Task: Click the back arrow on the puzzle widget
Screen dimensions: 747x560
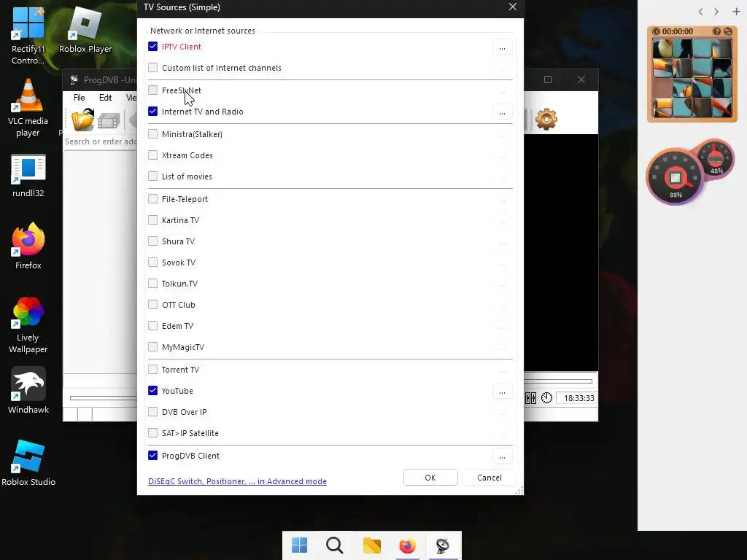Action: (x=656, y=31)
